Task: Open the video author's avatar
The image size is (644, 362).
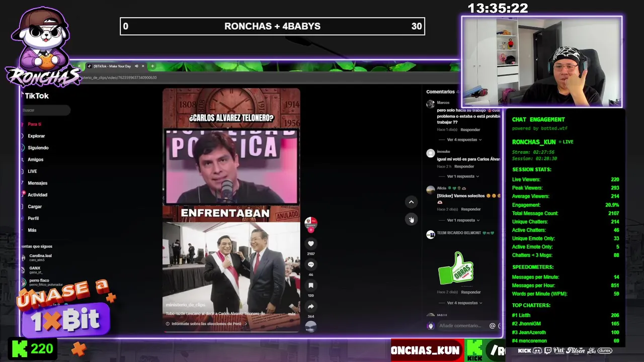Action: point(311,223)
